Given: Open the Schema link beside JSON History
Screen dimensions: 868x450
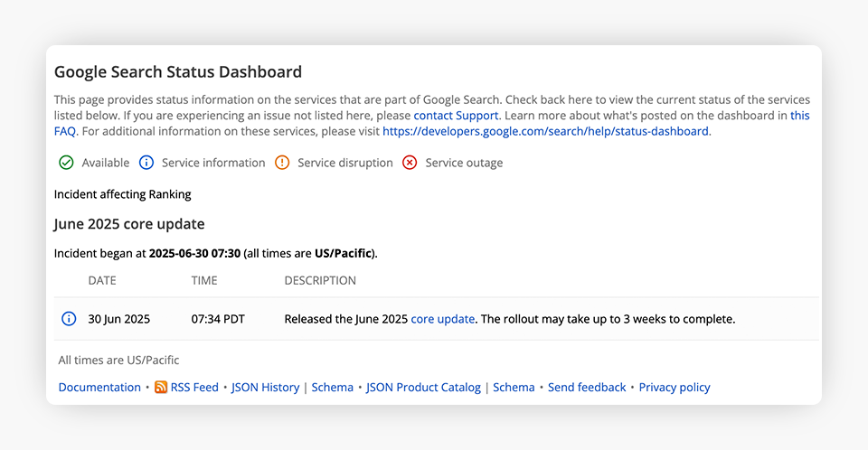Looking at the screenshot, I should point(332,387).
